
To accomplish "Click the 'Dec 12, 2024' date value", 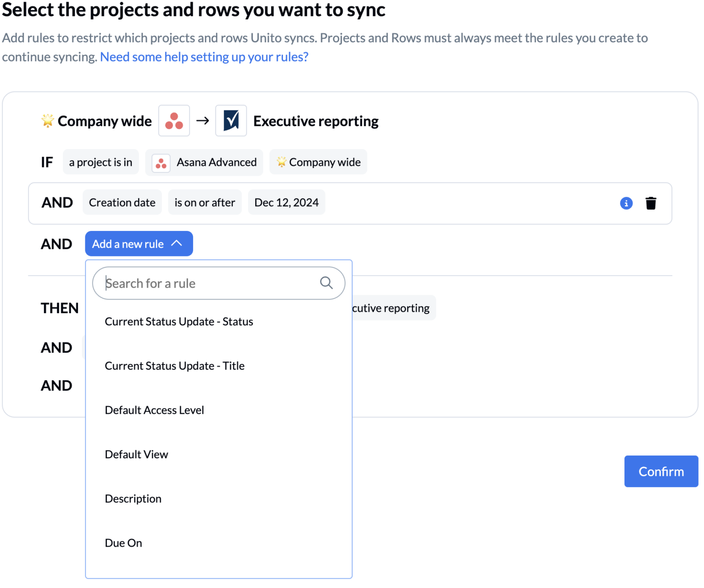I will click(x=286, y=202).
